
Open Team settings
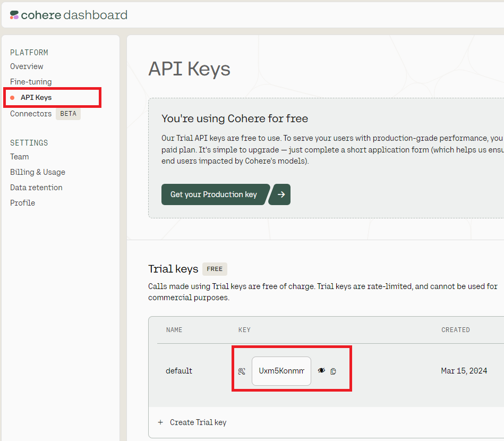coord(19,157)
